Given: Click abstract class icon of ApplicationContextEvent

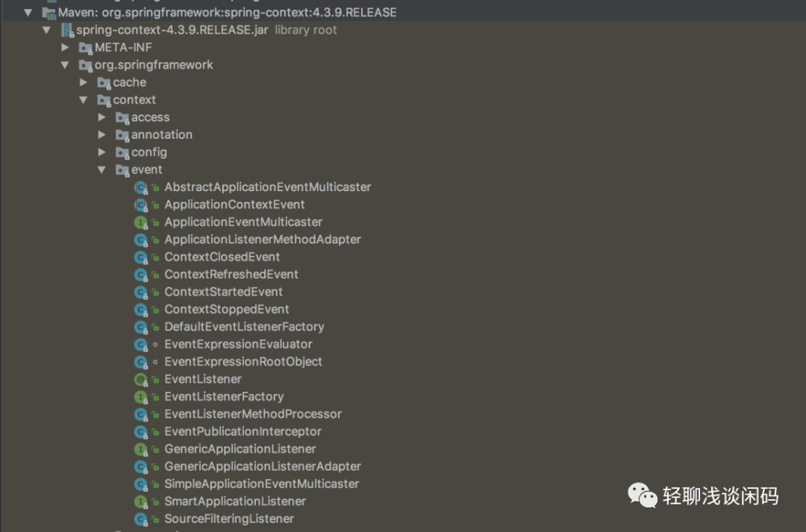Looking at the screenshot, I should coord(141,205).
